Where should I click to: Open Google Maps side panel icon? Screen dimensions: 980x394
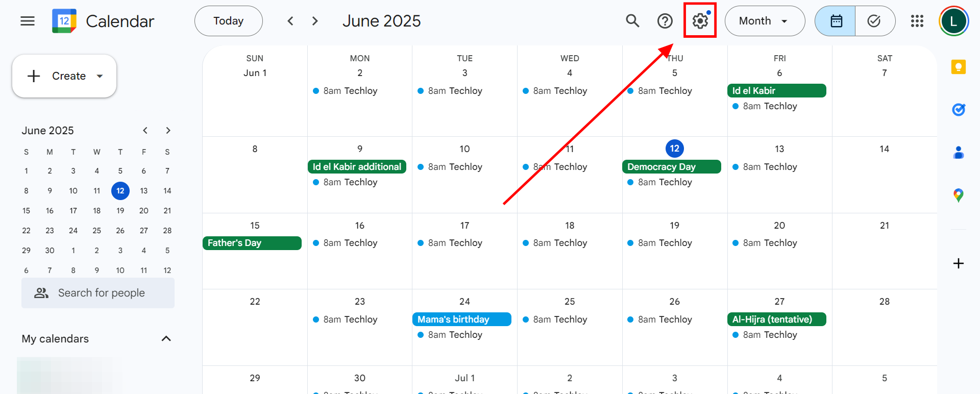(x=958, y=195)
